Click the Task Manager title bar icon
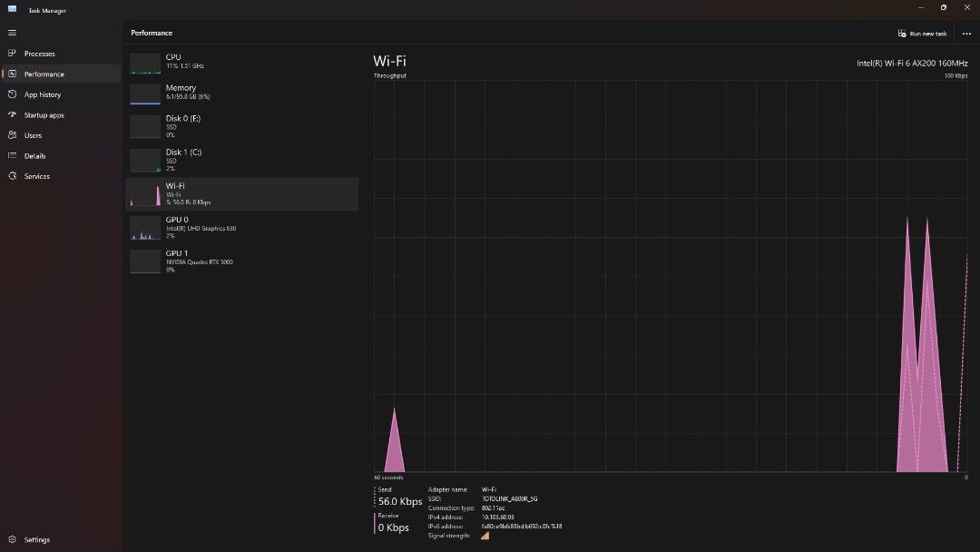980x552 pixels. pos(12,10)
